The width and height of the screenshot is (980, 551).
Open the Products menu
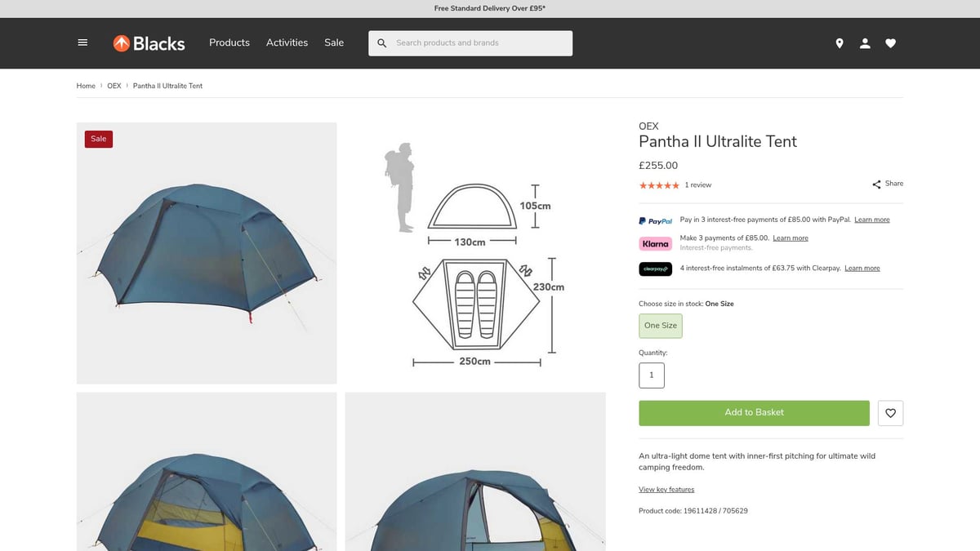point(229,42)
